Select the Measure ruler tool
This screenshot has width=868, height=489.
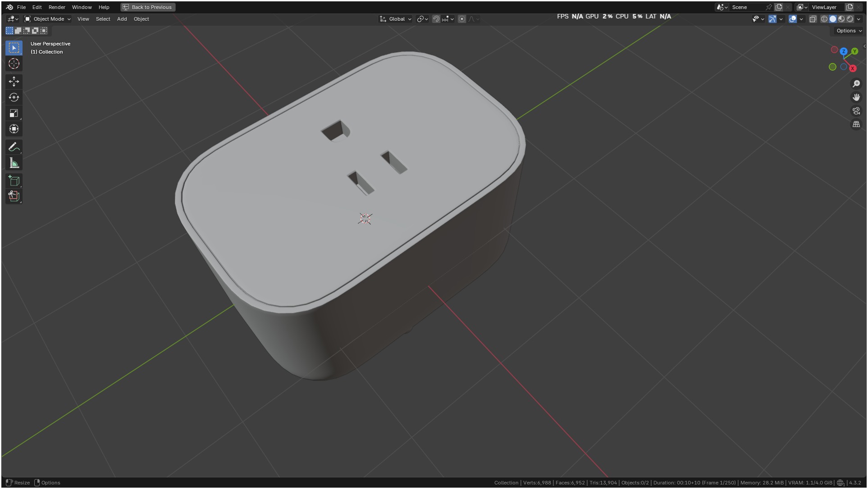pos(14,163)
